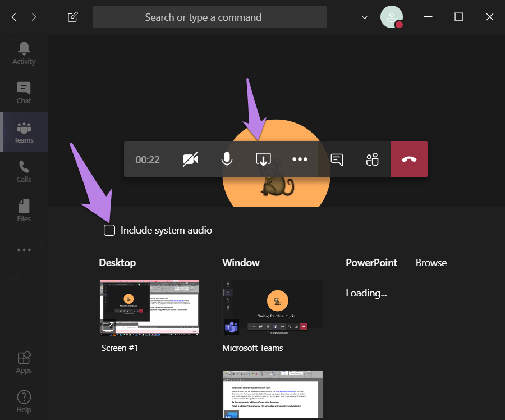505x420 pixels.
Task: Show the conversation chat panel icon
Action: [337, 159]
